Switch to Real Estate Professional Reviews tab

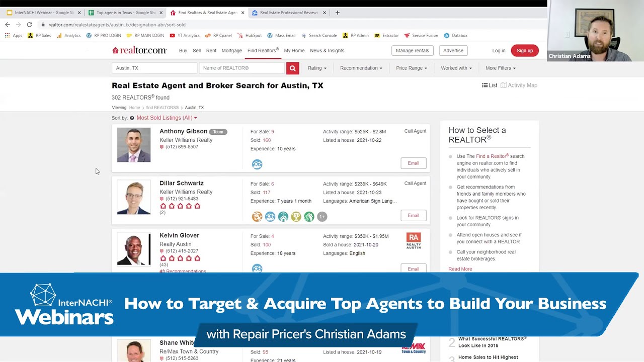pyautogui.click(x=289, y=13)
